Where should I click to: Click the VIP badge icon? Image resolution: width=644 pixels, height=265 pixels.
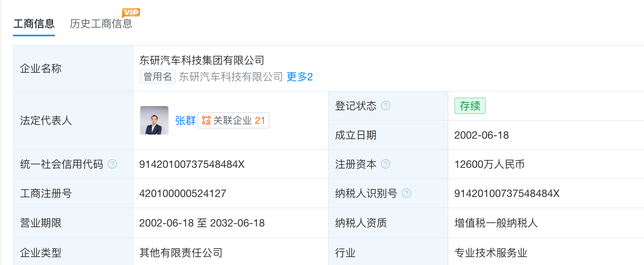tap(131, 12)
